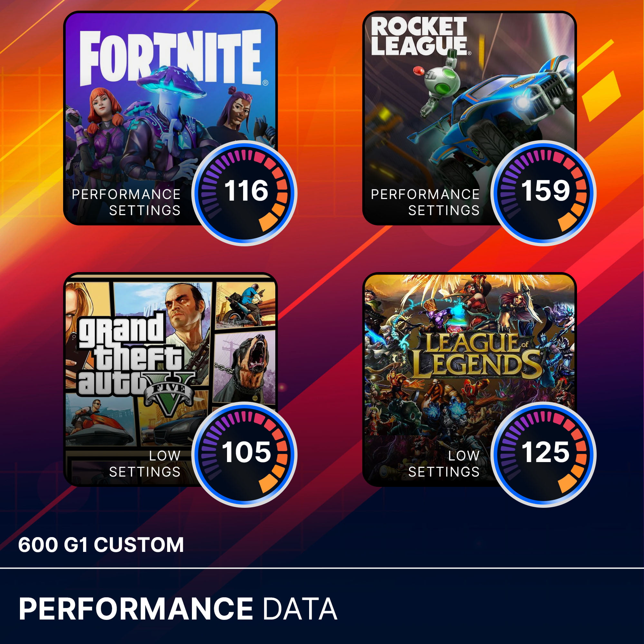
Task: Click the Fortnite 116 FPS gauge
Action: pos(244,193)
